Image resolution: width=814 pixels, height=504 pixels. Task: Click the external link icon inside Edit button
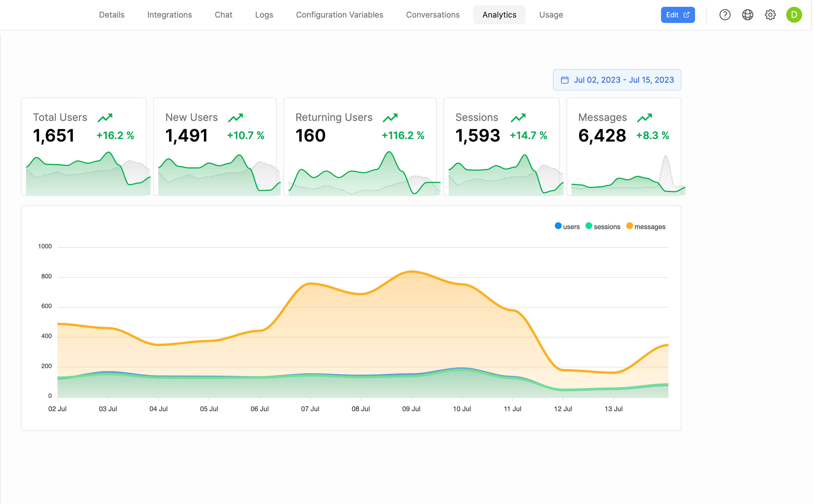(x=686, y=15)
